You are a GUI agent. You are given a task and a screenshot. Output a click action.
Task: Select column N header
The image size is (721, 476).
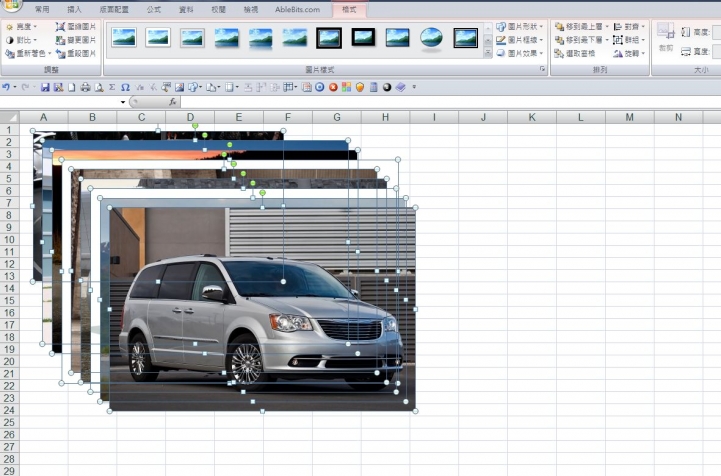pos(678,117)
